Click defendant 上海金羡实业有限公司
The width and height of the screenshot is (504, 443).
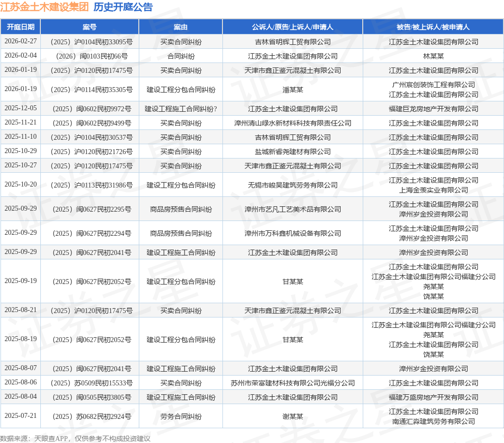coord(433,190)
